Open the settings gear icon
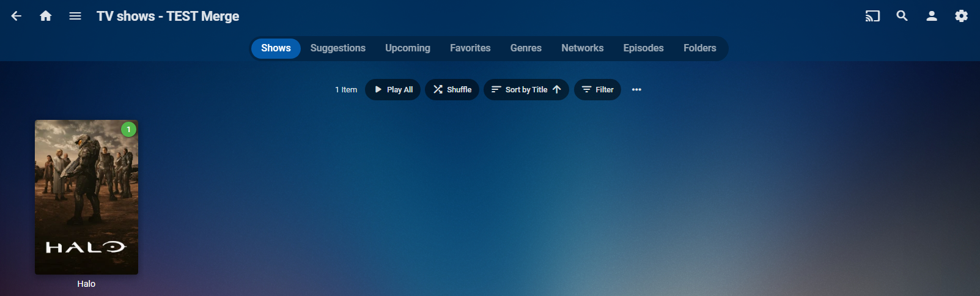 [x=962, y=16]
